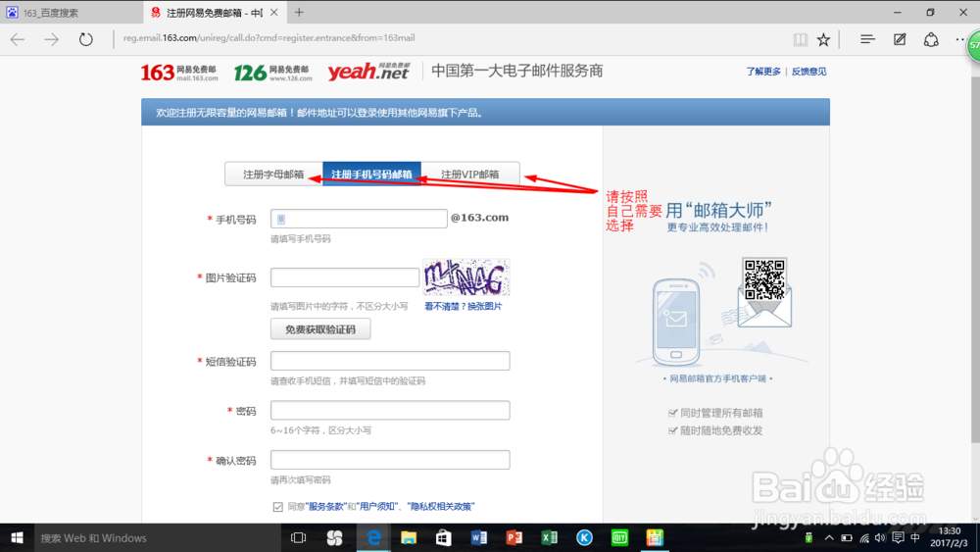Screen dimensions: 980x552
Task: Go back with the browser back arrow
Action: coord(18,39)
